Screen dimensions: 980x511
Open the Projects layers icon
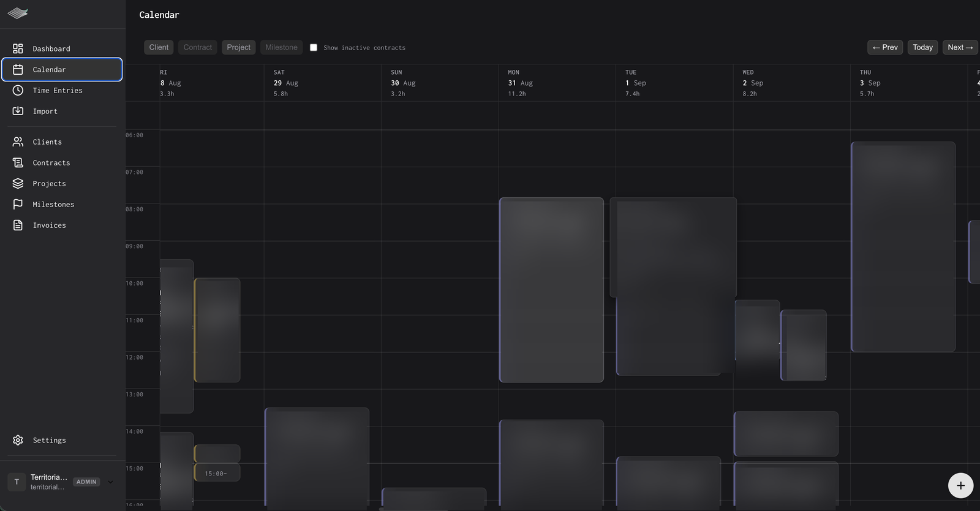tap(18, 183)
